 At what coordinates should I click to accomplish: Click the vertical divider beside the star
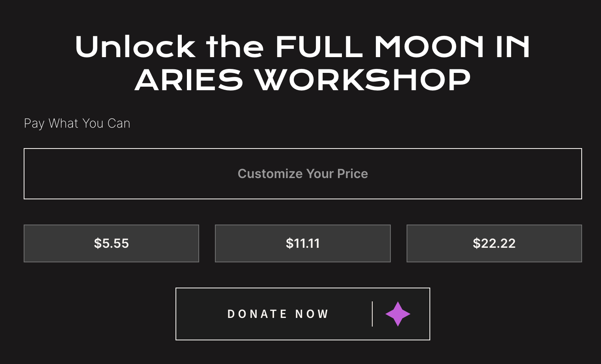pyautogui.click(x=372, y=314)
